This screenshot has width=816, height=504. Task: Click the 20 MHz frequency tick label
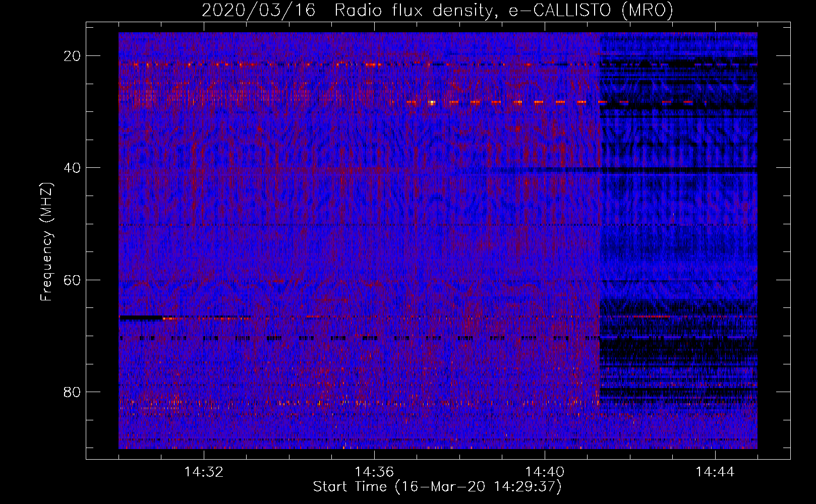(72, 56)
